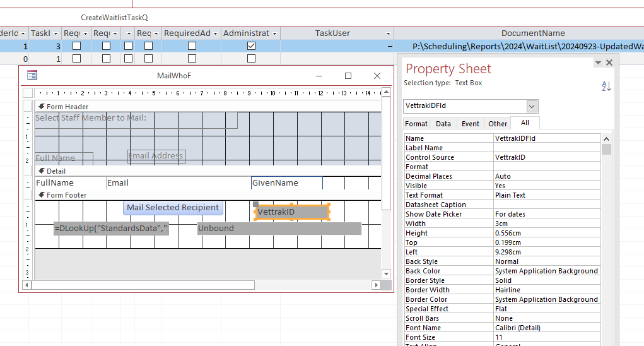Viewport: 644px width, 346px height.
Task: Open the TaskUser cell dropdown in first row
Action: (x=390, y=47)
